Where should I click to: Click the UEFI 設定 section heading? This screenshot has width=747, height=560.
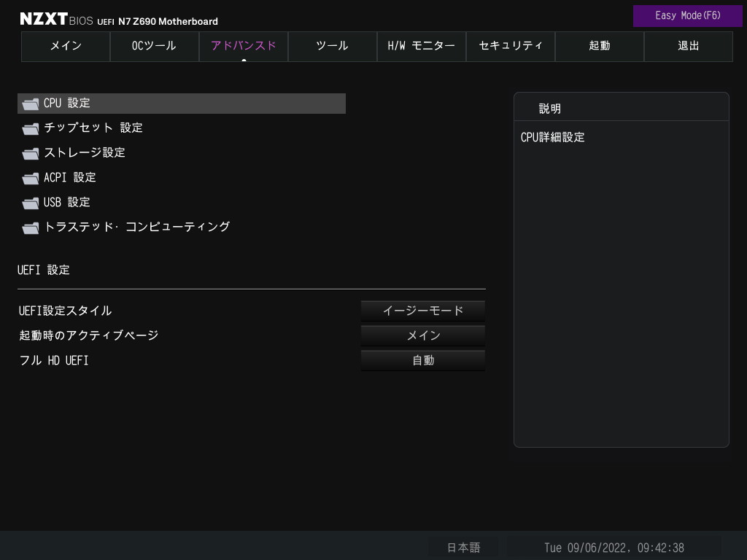click(x=43, y=271)
